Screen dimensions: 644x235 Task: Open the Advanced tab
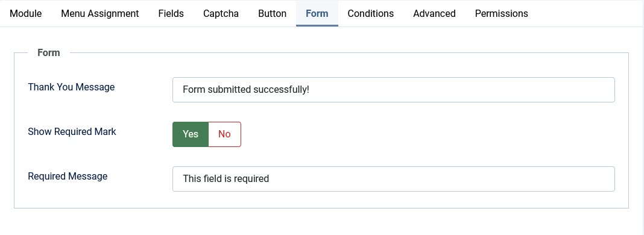point(434,13)
